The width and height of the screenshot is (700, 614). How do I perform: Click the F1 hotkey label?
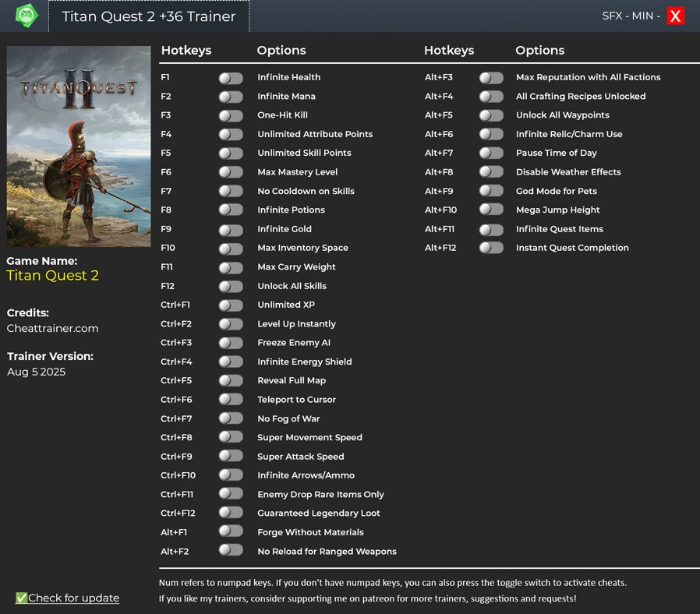click(165, 77)
